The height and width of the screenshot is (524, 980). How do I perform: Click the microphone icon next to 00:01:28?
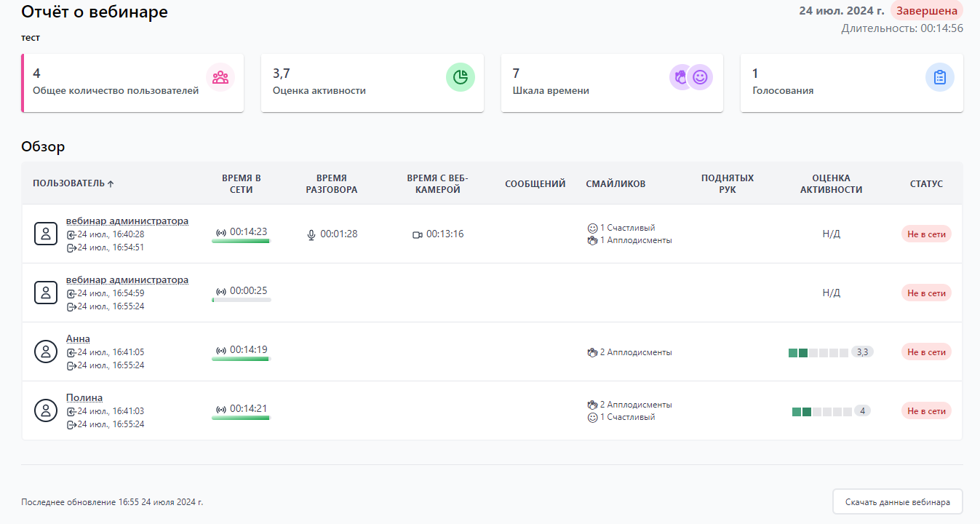[x=311, y=234]
